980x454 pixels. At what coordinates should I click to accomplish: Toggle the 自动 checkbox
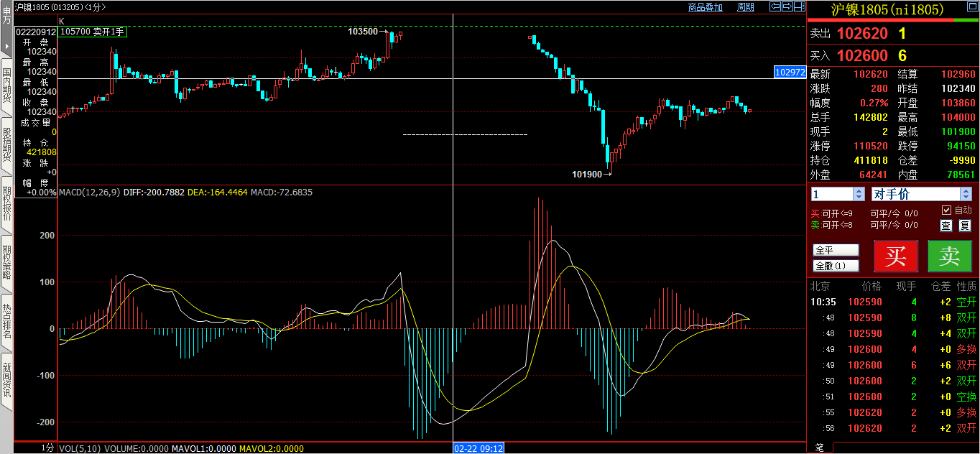coord(946,210)
